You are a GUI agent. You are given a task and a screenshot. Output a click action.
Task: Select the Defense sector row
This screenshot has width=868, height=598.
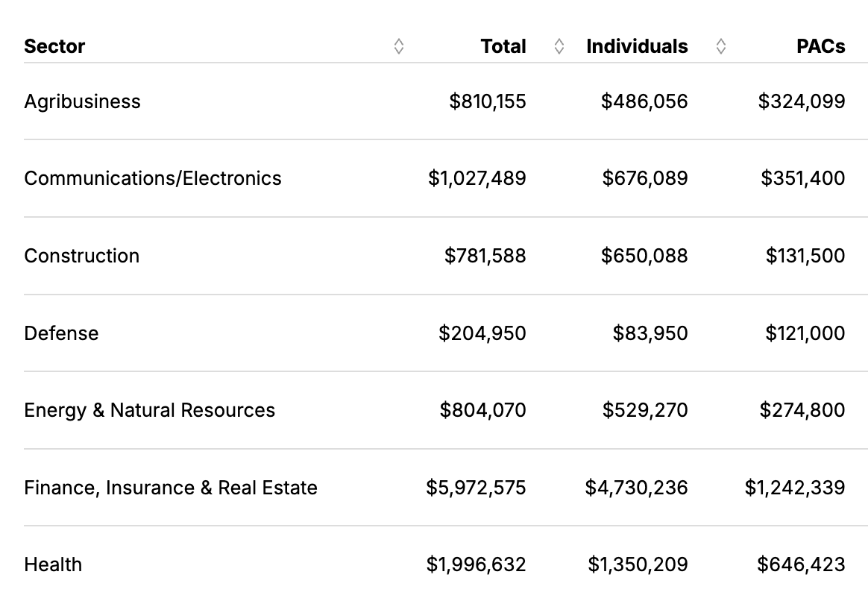(61, 333)
